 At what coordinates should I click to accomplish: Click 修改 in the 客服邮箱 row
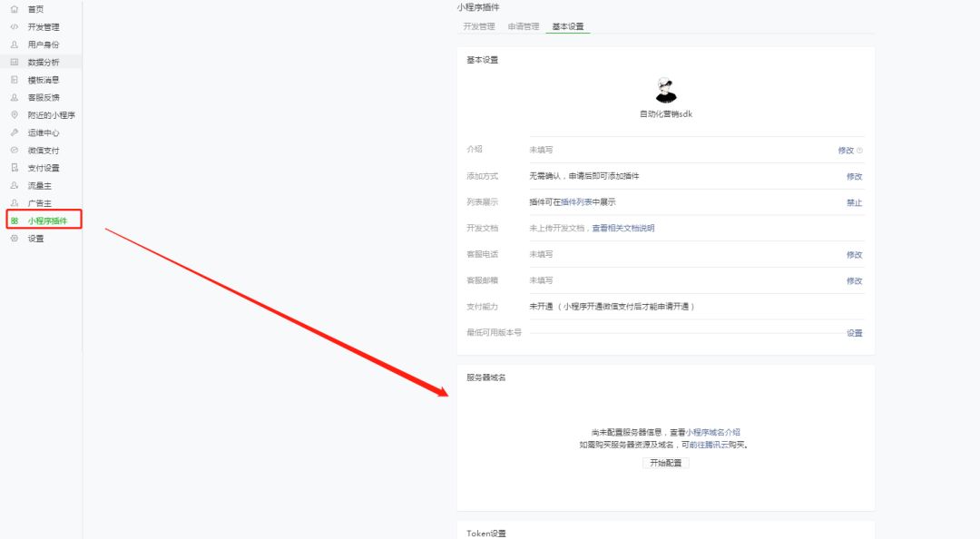pos(855,280)
